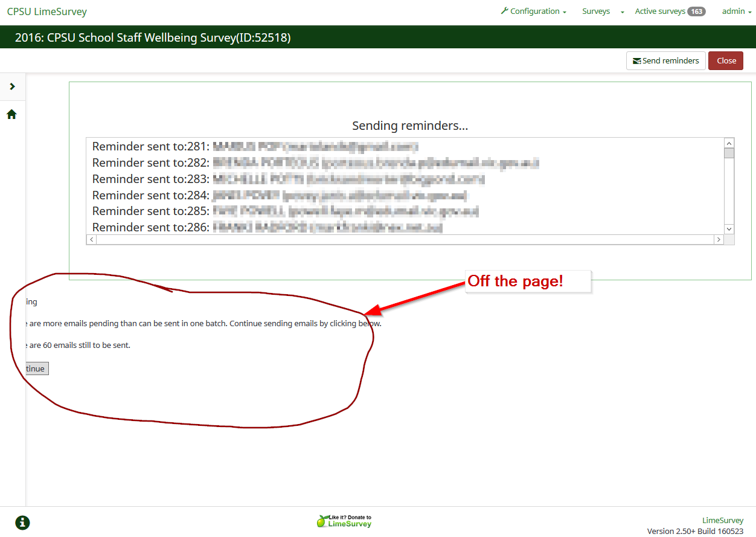Select the 'Reminder sent to:285' line
756x537 pixels.
(x=285, y=211)
